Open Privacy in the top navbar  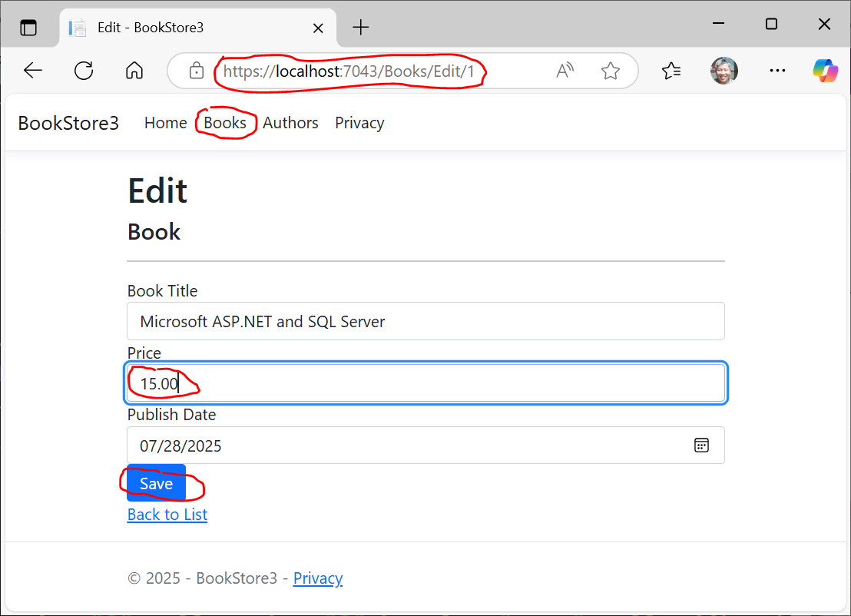(359, 123)
